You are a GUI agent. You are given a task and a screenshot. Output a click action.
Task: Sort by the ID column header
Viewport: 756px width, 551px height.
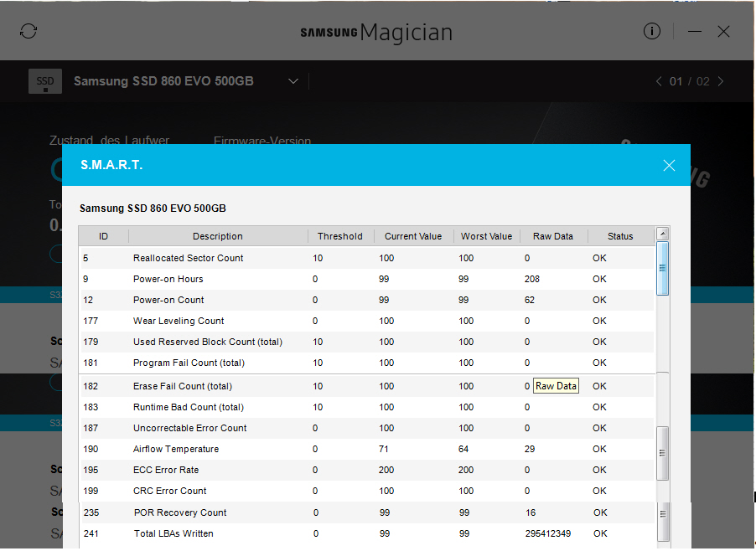(x=104, y=236)
